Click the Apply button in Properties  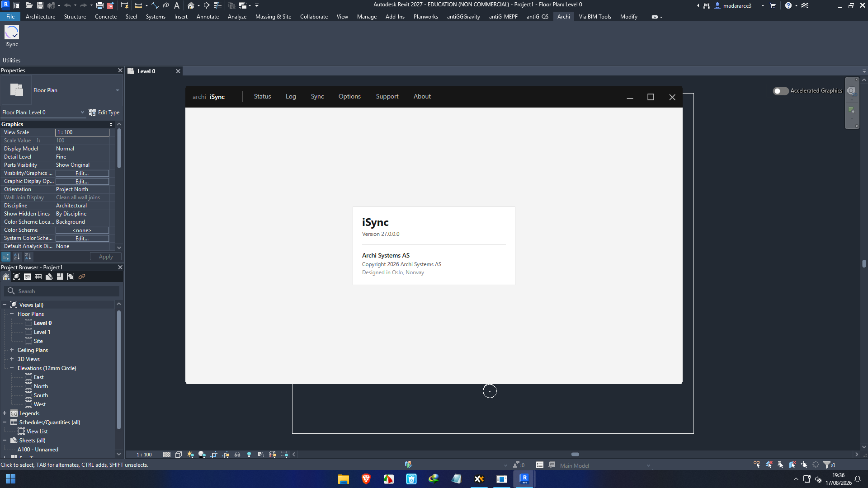point(106,257)
